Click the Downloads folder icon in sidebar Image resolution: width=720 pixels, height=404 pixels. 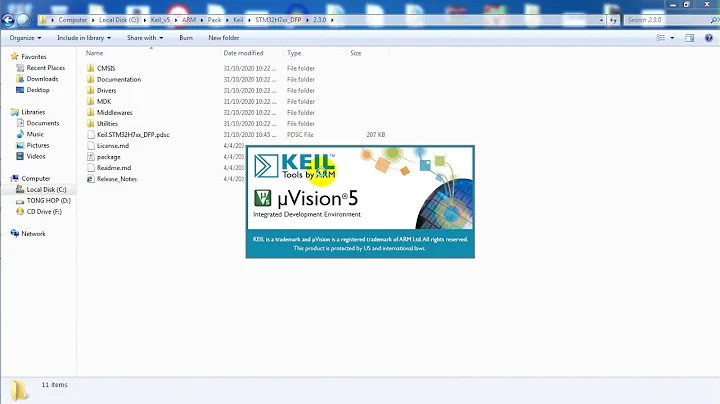tap(20, 79)
